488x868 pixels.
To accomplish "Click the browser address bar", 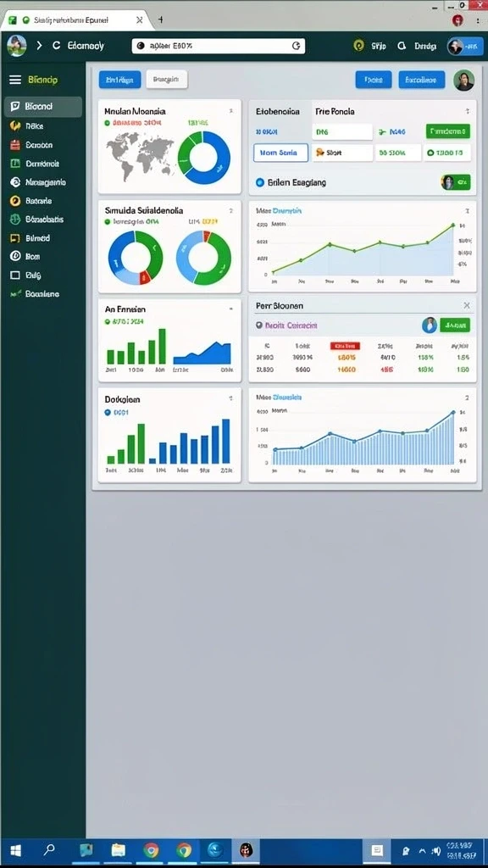I will [219, 46].
